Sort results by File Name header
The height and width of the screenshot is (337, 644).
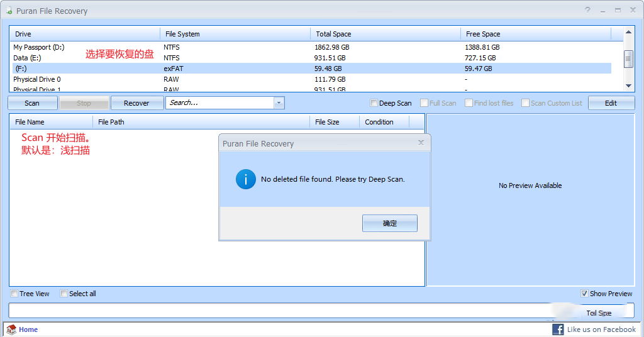click(52, 122)
